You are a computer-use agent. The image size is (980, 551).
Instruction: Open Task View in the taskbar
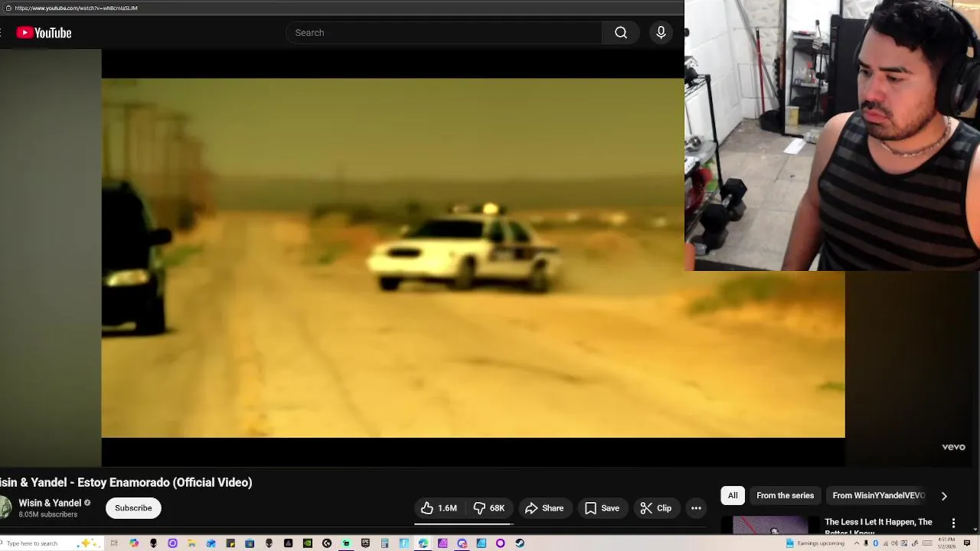pyautogui.click(x=114, y=543)
